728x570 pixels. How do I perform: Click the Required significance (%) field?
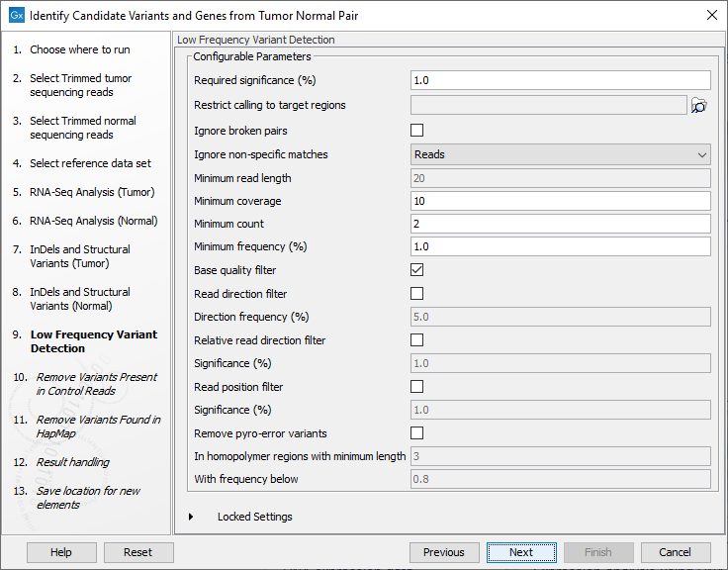[560, 81]
